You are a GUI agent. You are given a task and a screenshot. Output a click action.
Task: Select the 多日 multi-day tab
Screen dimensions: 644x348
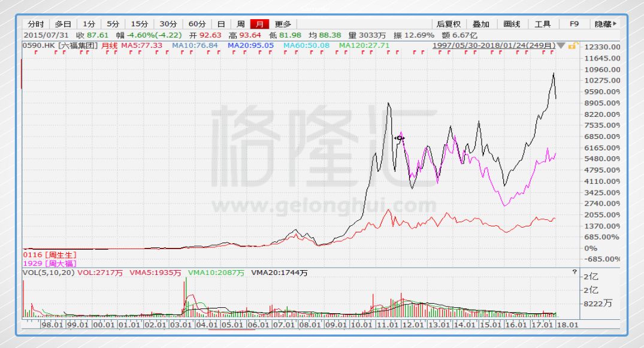click(63, 24)
